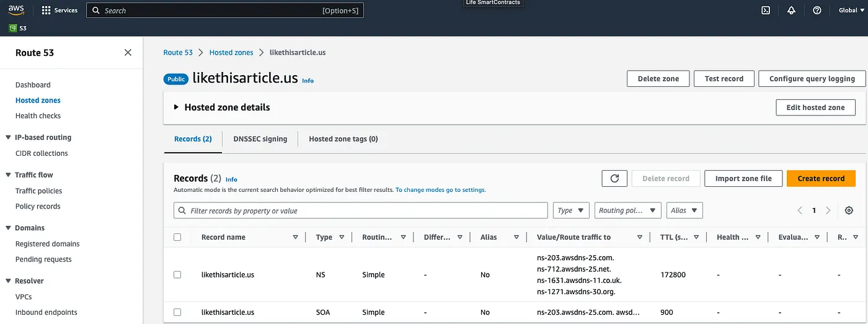The image size is (868, 324).
Task: Refresh the records list
Action: 614,178
